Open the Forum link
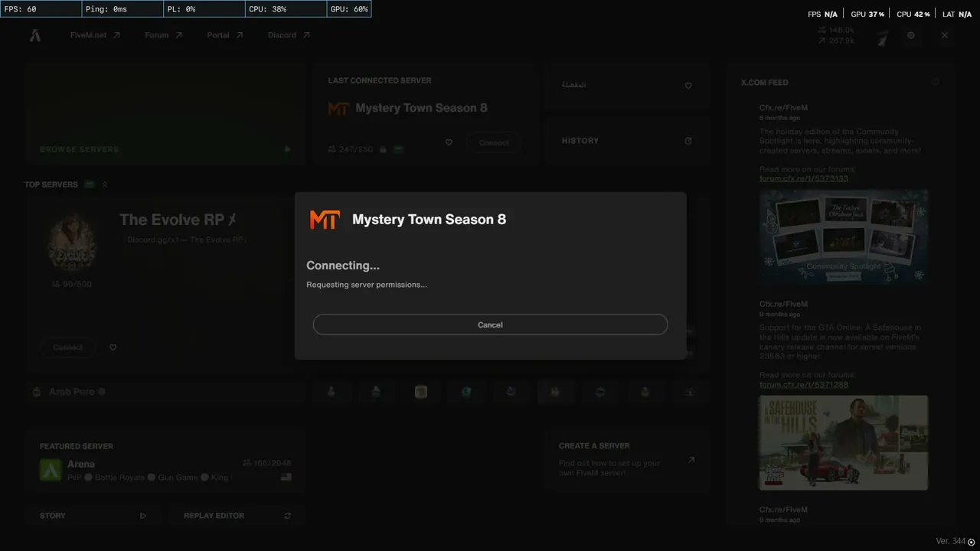Viewport: 980px width, 551px height. coord(164,35)
